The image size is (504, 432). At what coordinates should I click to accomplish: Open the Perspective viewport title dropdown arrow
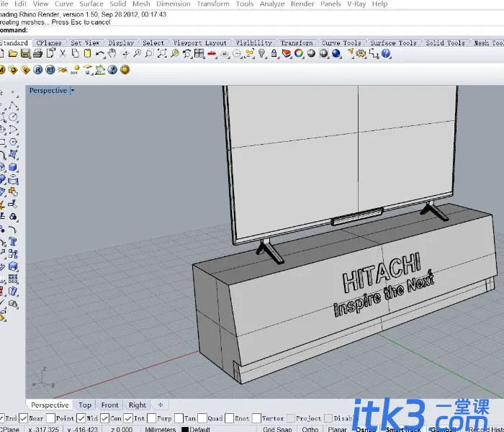click(72, 91)
